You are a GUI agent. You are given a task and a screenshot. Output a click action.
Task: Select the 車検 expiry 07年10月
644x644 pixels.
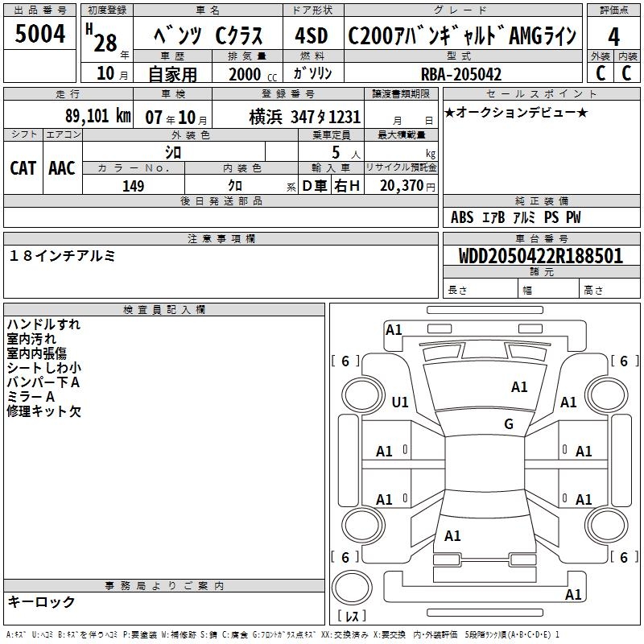coord(176,118)
